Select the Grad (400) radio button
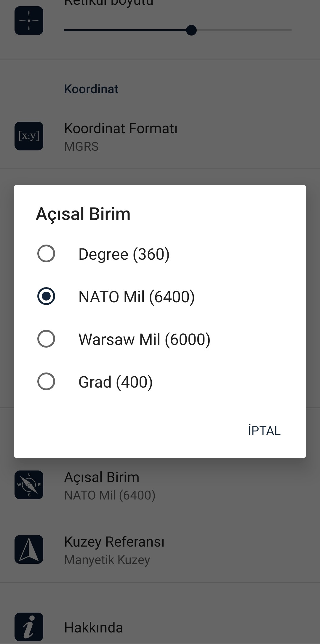Viewport: 320px width, 644px height. point(46,381)
